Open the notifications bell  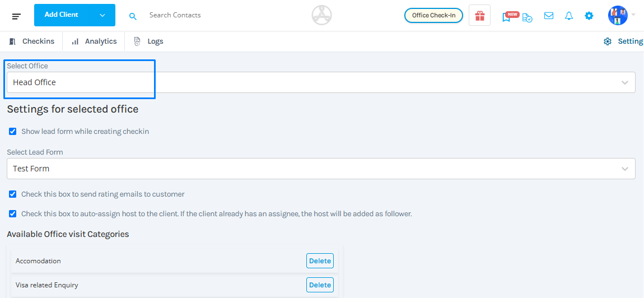(569, 16)
